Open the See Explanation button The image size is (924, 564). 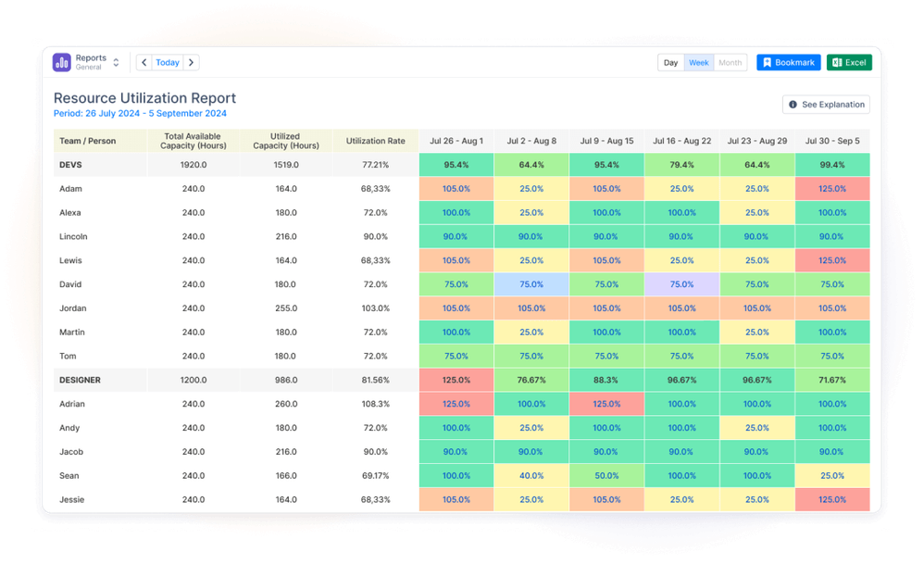(826, 105)
